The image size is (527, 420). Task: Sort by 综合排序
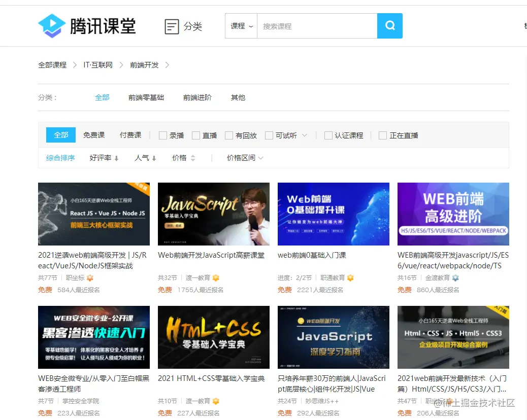tap(60, 158)
